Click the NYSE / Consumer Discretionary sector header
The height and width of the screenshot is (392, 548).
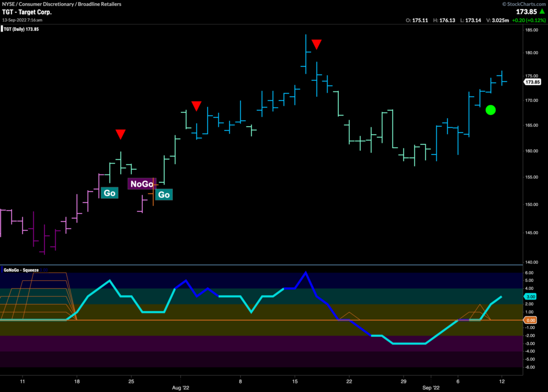(62, 4)
